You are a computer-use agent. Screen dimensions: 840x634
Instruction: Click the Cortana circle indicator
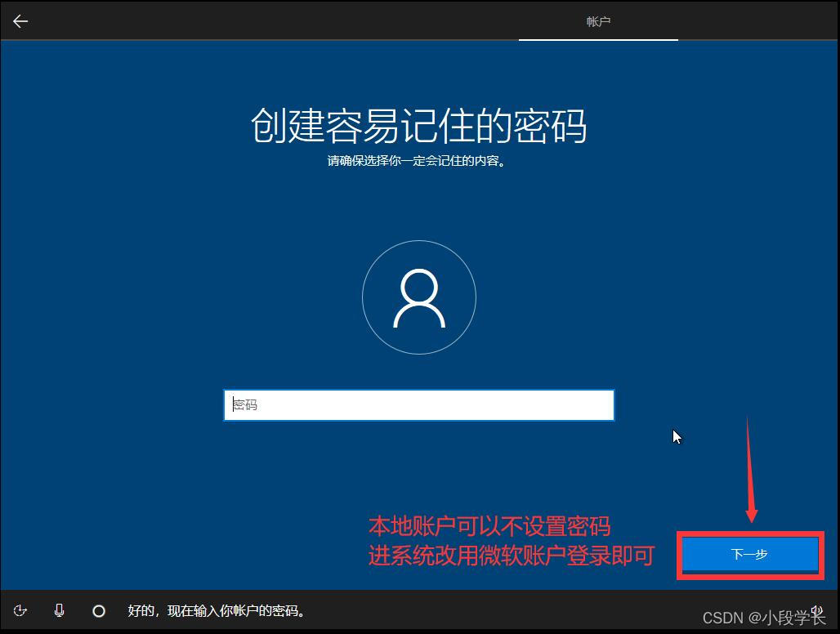tap(99, 610)
